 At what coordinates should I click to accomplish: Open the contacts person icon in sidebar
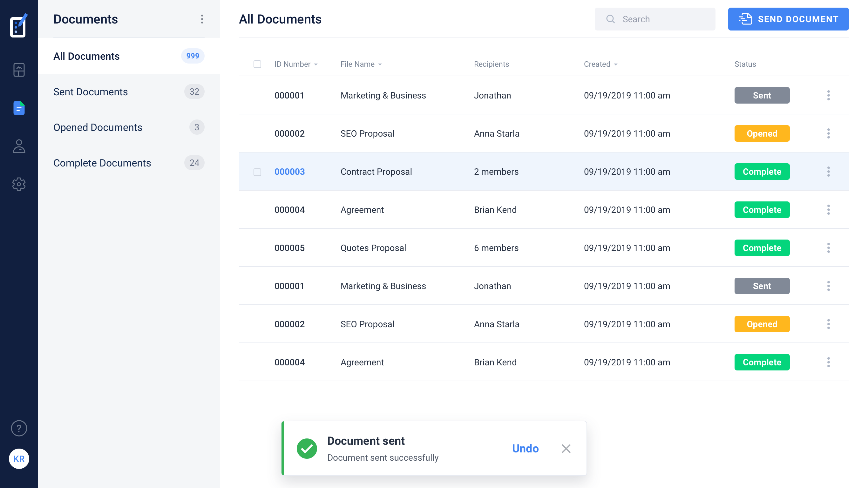[19, 146]
